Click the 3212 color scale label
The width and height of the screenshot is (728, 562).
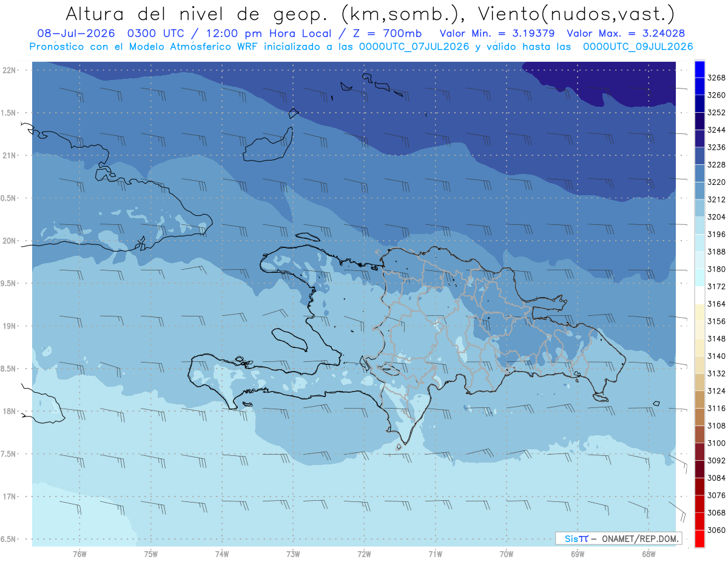[716, 199]
